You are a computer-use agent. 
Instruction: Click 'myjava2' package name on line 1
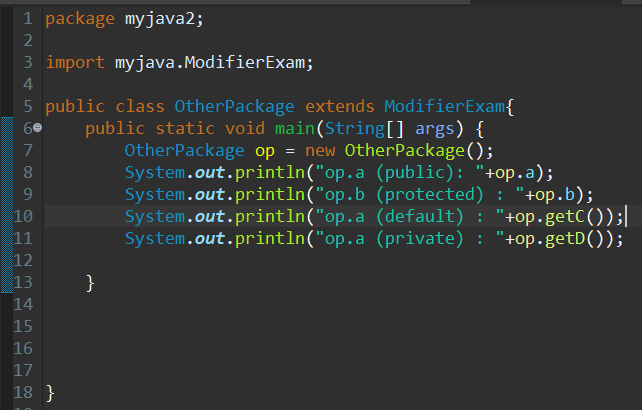tap(160, 19)
